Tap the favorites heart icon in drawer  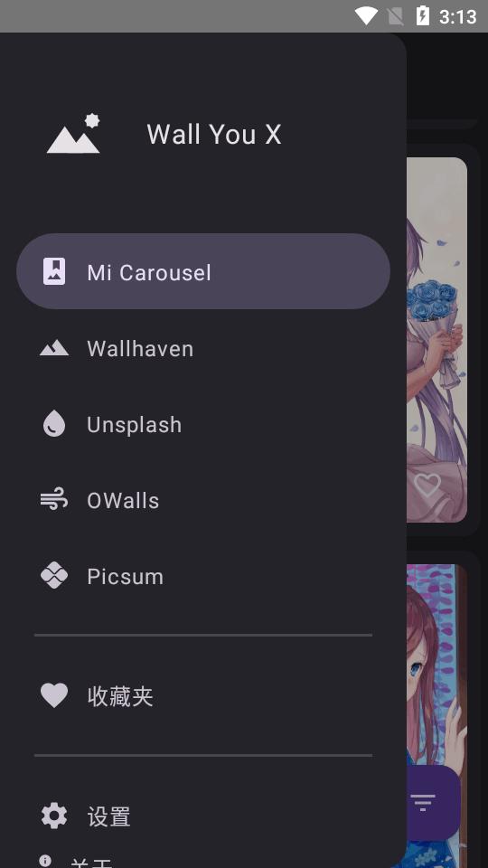(54, 696)
